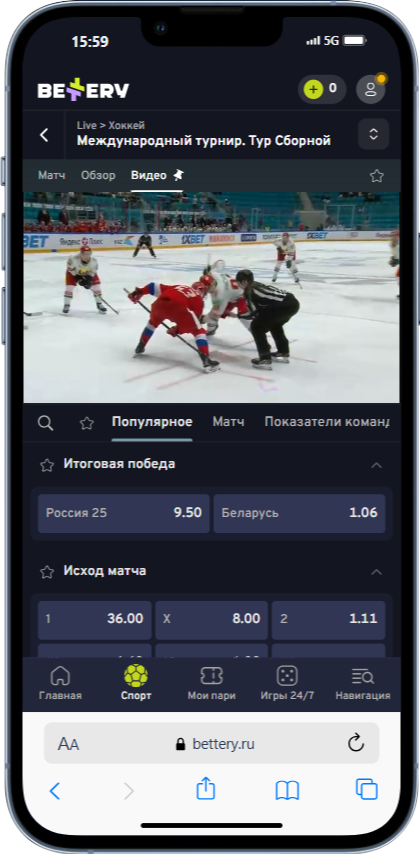Add the match to favorites star
This screenshot has height=854, width=420.
pyautogui.click(x=376, y=175)
